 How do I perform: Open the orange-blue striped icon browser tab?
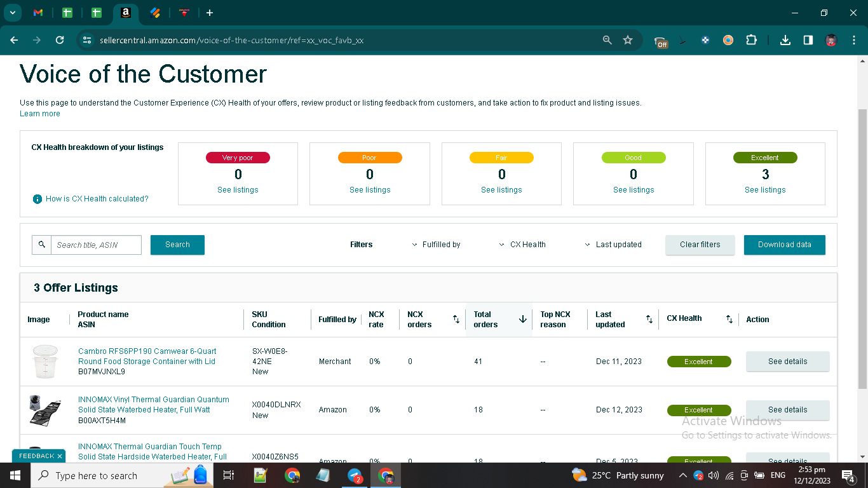click(x=155, y=13)
